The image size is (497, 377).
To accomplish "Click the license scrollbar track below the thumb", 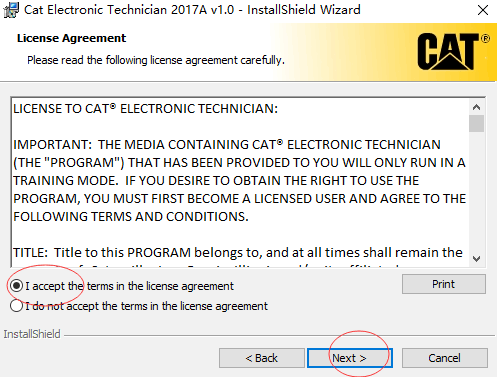I will point(476,192).
